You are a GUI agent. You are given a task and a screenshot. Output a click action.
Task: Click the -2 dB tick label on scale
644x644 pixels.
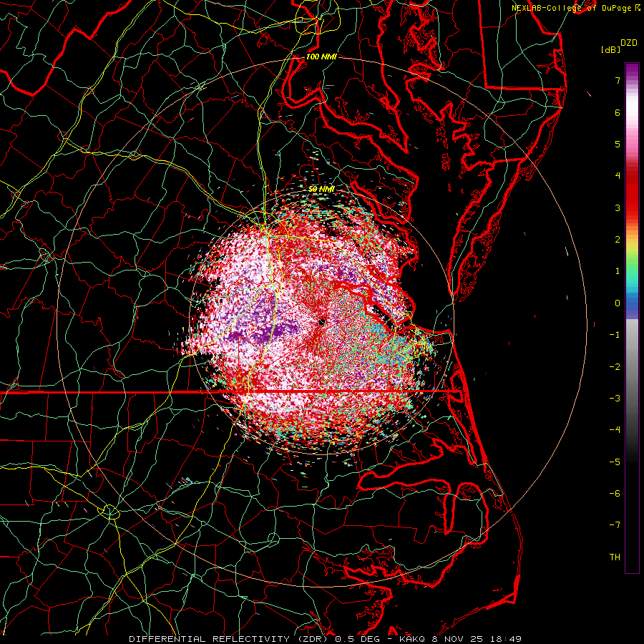tap(615, 367)
